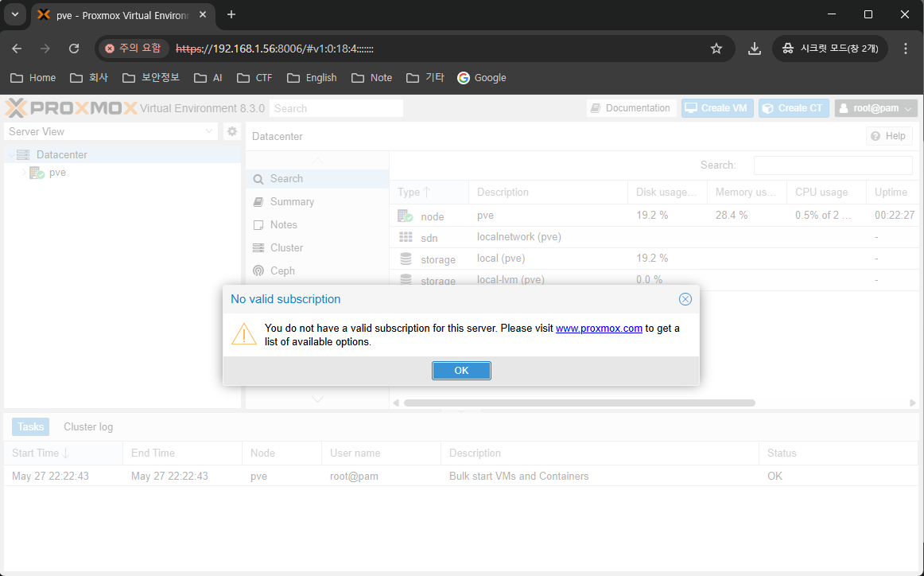Viewport: 924px width, 576px height.
Task: Click the tree settings gear icon
Action: coord(232,131)
